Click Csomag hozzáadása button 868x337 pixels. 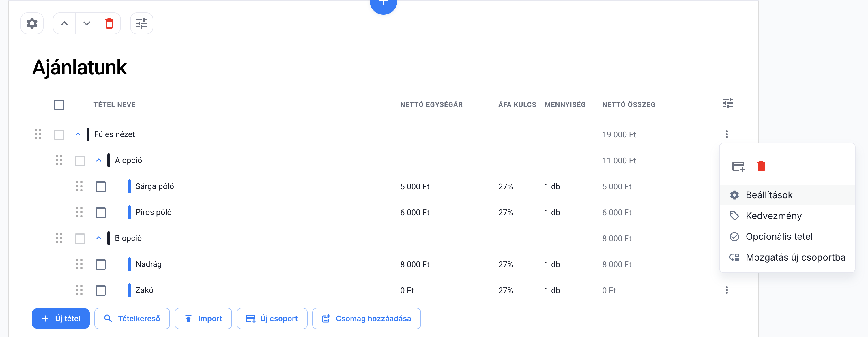point(366,319)
